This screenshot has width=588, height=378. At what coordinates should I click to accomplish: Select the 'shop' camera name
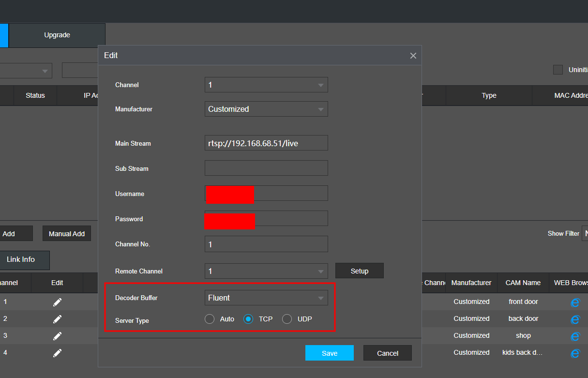point(523,335)
